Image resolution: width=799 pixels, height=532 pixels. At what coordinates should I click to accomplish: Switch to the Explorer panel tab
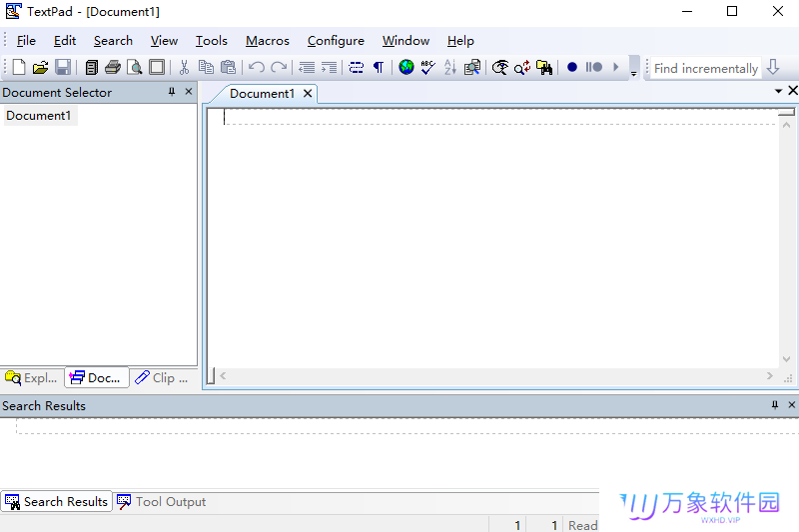pos(32,377)
